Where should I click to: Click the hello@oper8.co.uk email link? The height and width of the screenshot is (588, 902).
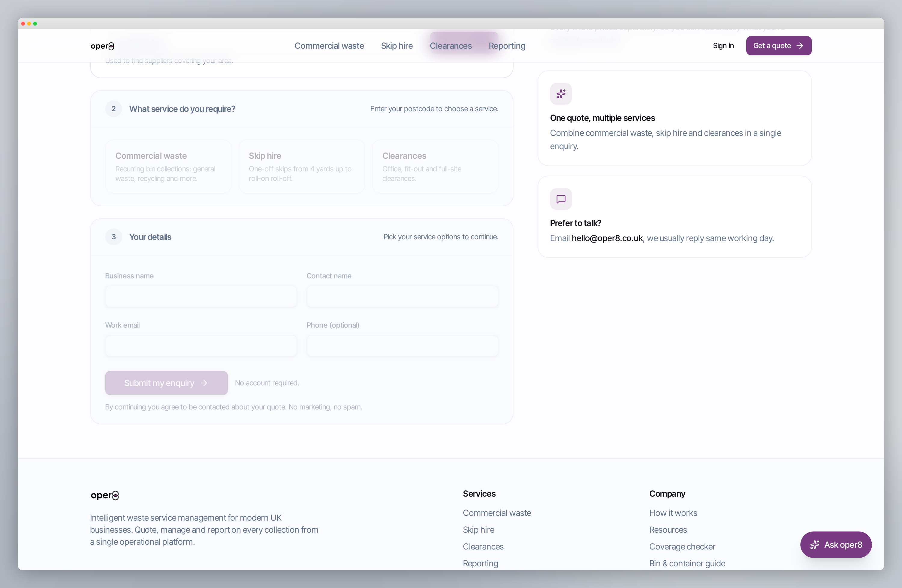pyautogui.click(x=607, y=238)
